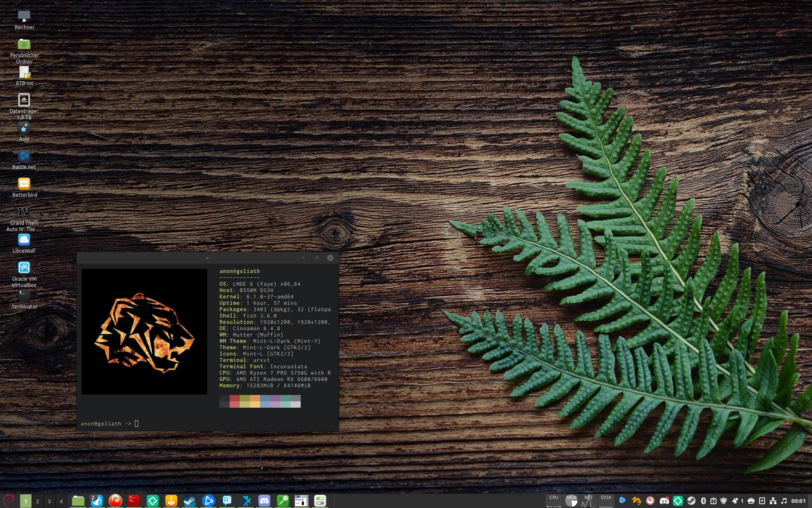
Task: Select the Terminator desktop icon
Action: 24,300
